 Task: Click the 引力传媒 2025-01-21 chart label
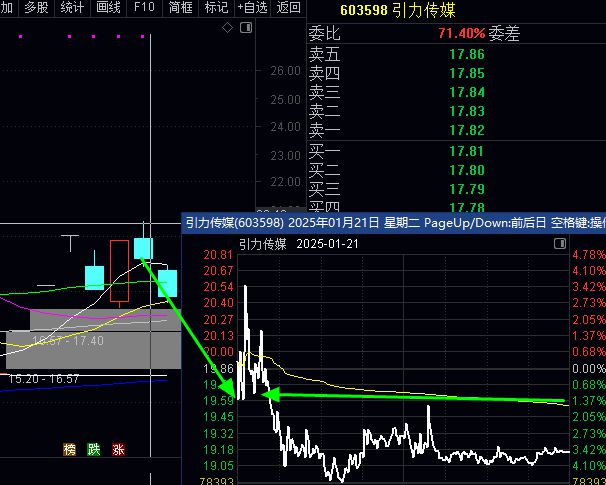[x=298, y=244]
